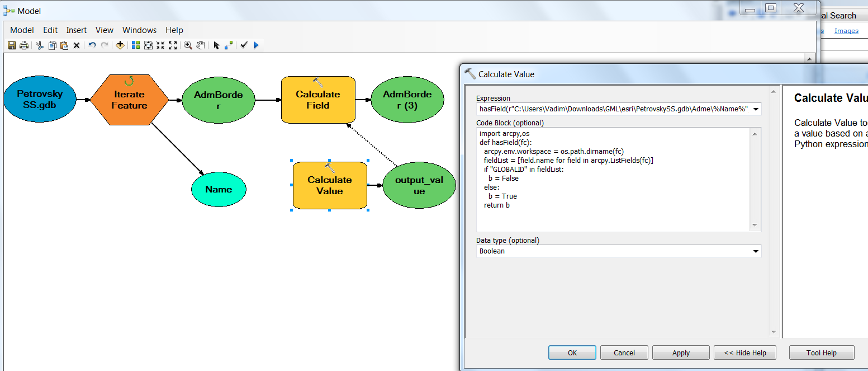This screenshot has width=868, height=371.
Task: Copy the selected model element
Action: (x=52, y=45)
